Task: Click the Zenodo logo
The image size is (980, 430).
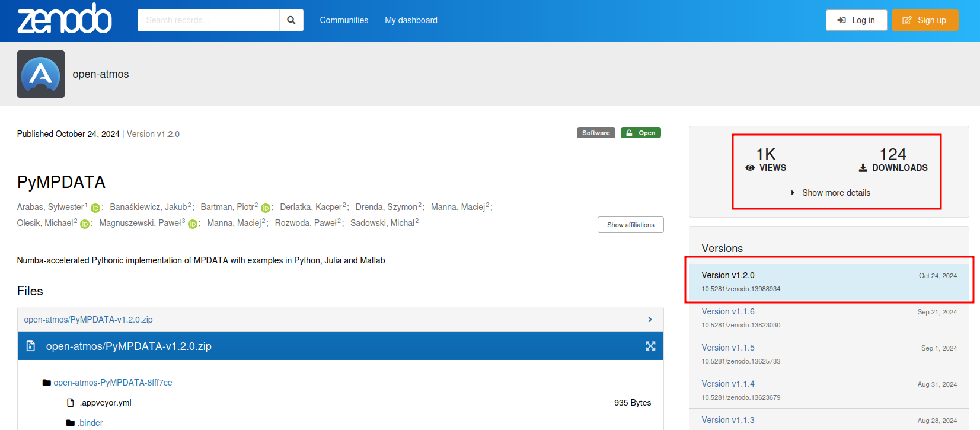Action: (x=64, y=20)
